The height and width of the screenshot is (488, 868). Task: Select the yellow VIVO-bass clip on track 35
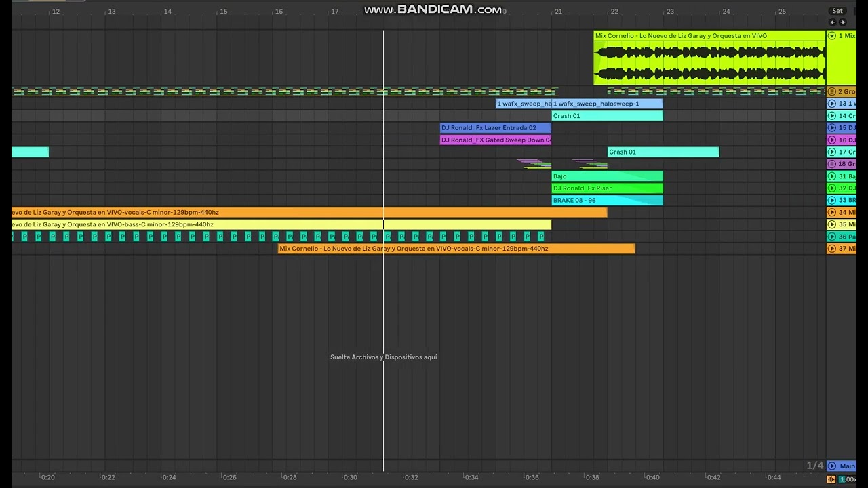coord(281,224)
